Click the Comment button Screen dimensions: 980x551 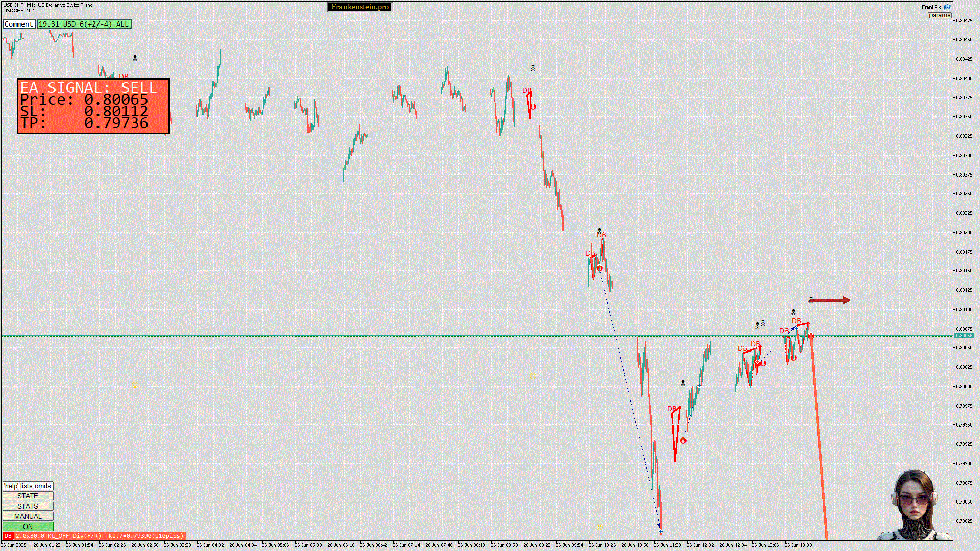[x=19, y=24]
